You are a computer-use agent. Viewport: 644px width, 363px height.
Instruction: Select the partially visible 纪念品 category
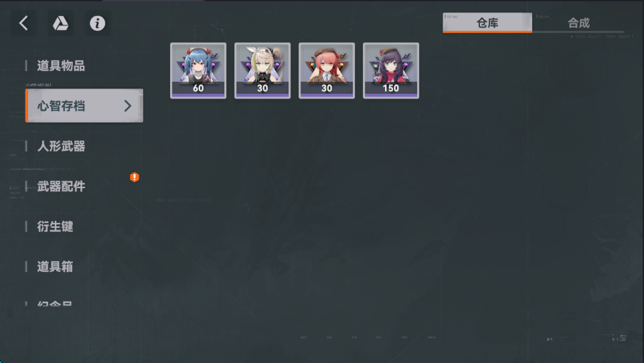[x=55, y=304]
